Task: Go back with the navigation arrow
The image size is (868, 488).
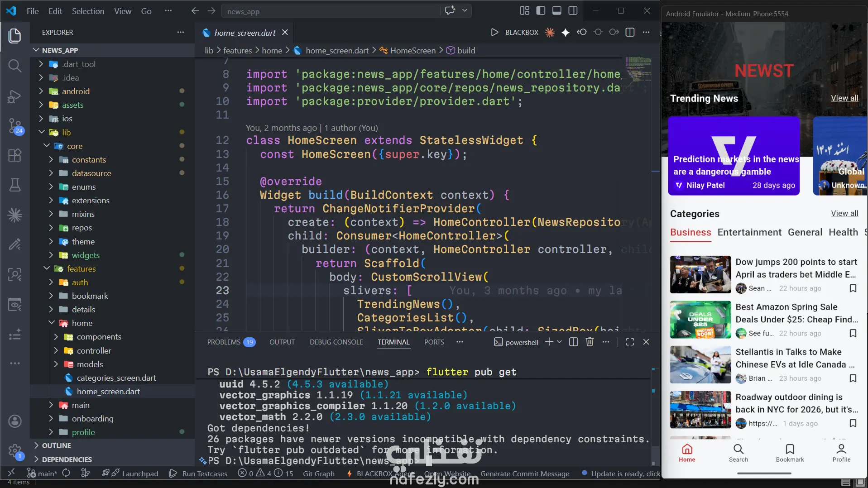Action: tap(195, 11)
